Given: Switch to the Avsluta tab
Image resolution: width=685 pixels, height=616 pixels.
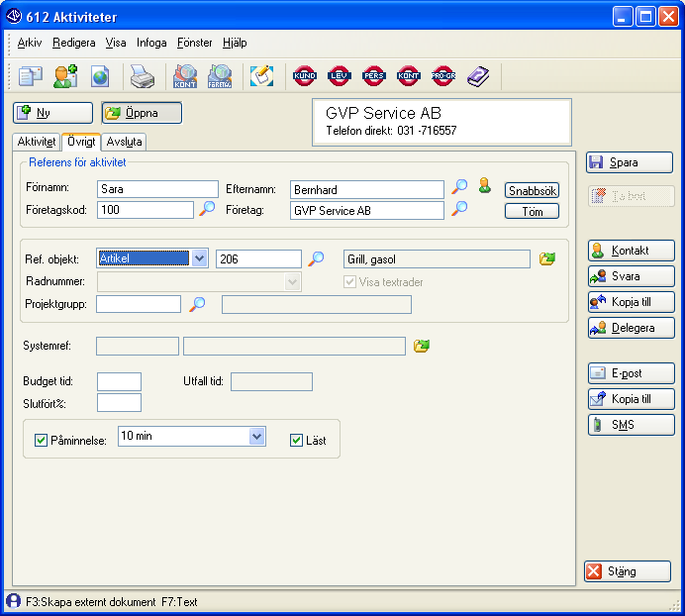Looking at the screenshot, I should (124, 142).
